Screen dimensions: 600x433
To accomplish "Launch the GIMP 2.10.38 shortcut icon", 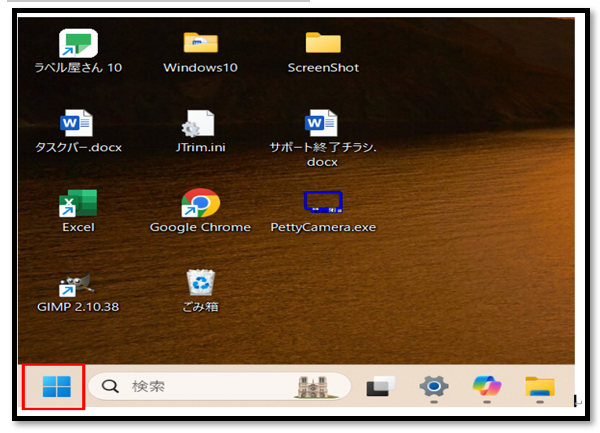I will 77,285.
